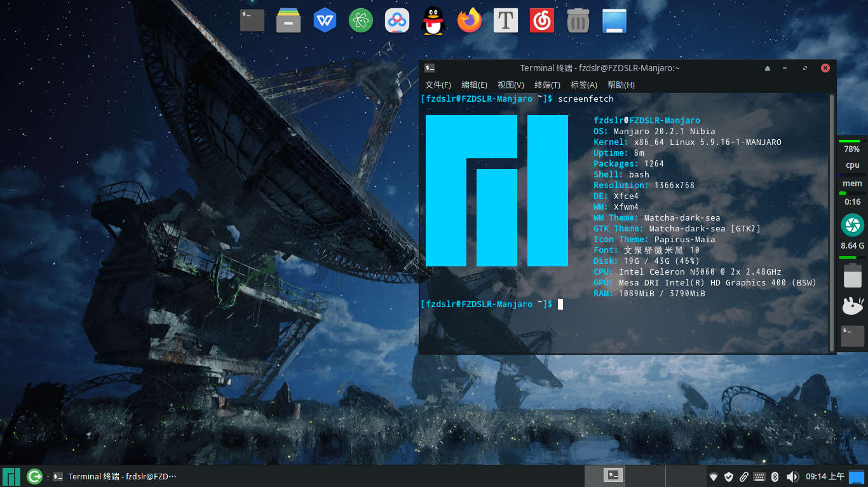This screenshot has width=868, height=487.
Task: Open the Manjaro application menu
Action: [11, 476]
